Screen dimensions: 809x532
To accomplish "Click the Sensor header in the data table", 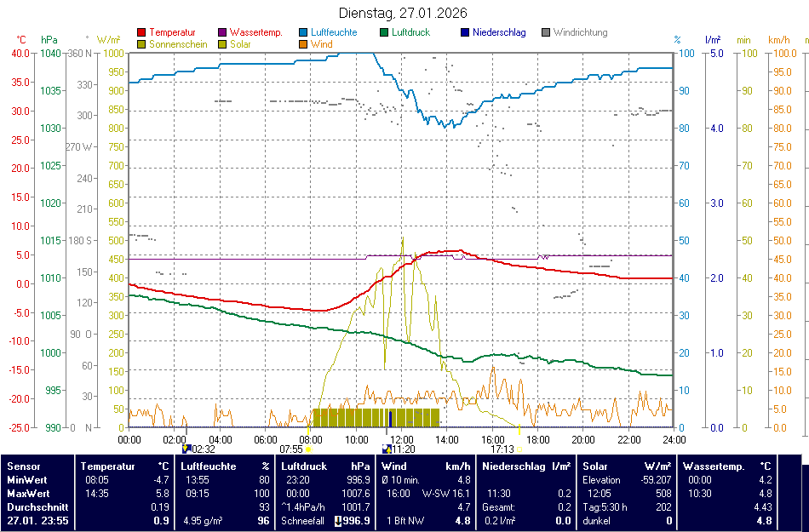I will (x=24, y=466).
